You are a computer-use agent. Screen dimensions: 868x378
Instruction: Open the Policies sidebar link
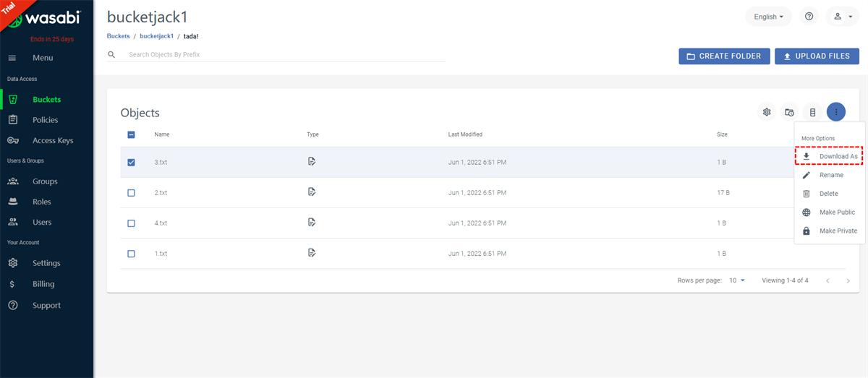46,120
